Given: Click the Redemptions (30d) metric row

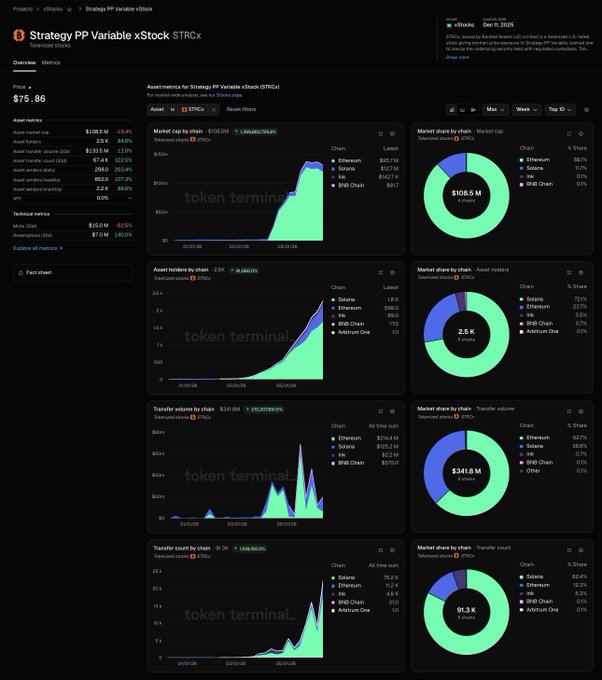Looking at the screenshot, I should point(72,235).
